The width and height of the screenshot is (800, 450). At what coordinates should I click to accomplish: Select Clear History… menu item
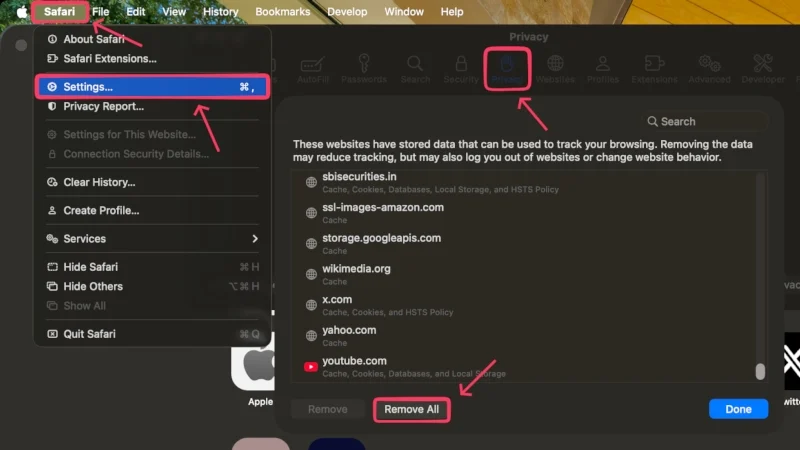tap(99, 182)
